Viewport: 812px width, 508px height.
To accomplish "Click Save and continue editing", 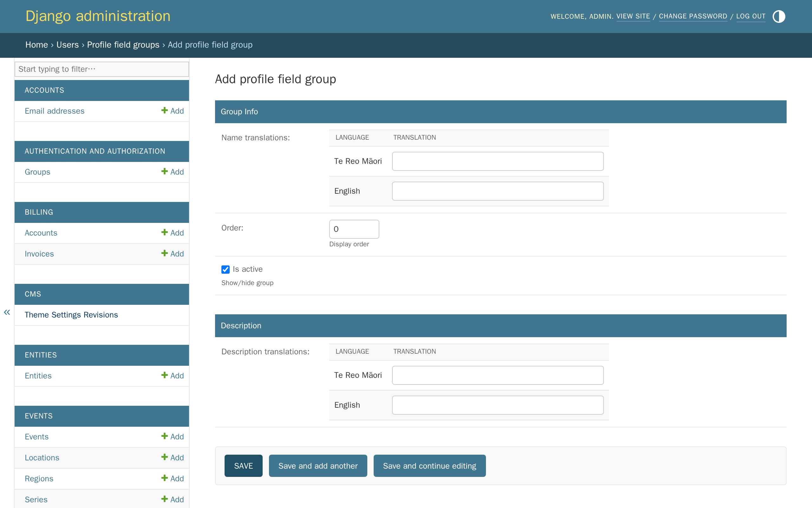I will coord(429,466).
